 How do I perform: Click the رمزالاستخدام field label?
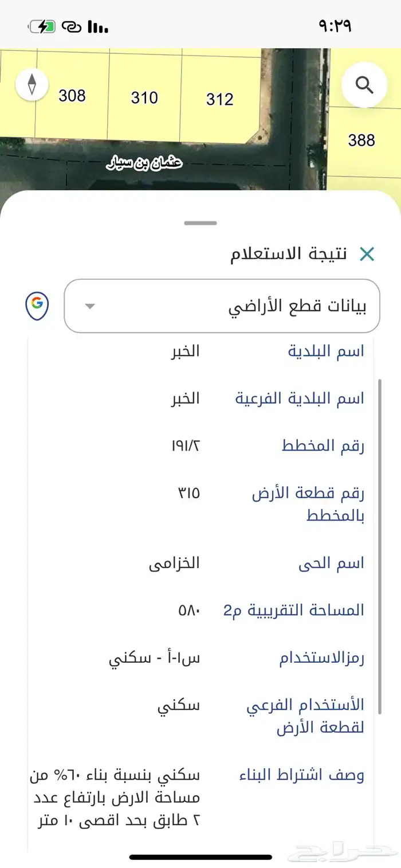click(322, 659)
